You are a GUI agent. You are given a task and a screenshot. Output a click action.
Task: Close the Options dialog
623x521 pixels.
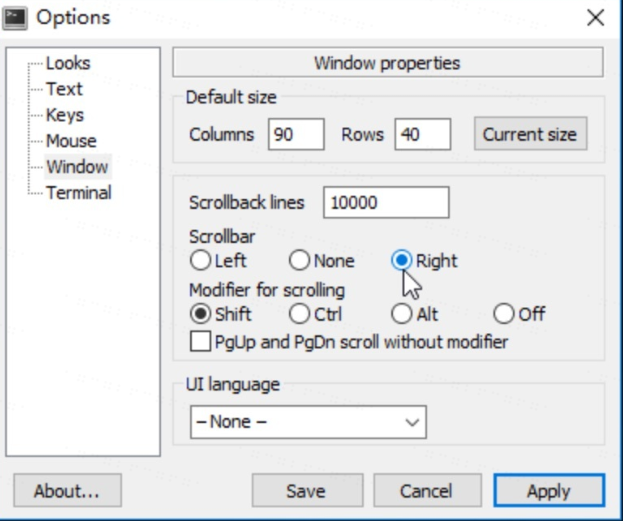click(596, 18)
